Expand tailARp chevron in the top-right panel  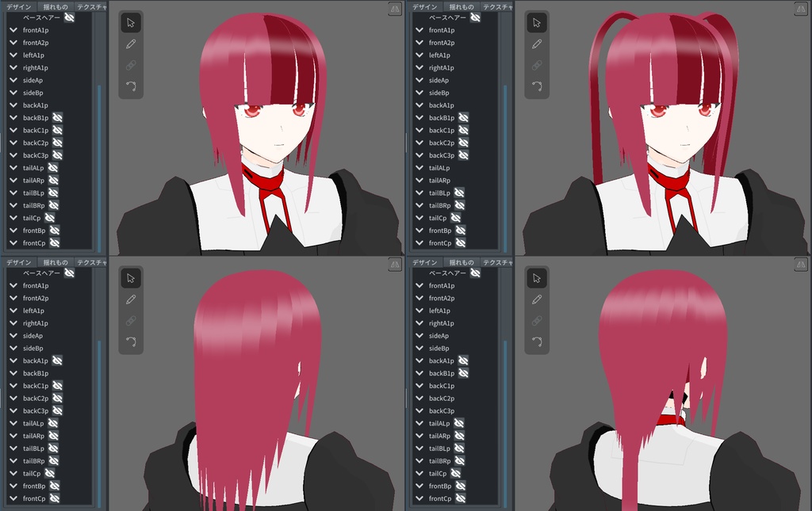coord(419,181)
